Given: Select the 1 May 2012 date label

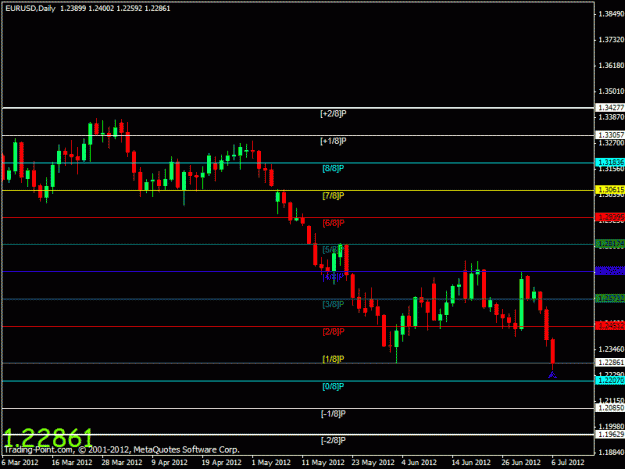Looking at the screenshot, I should [x=271, y=462].
